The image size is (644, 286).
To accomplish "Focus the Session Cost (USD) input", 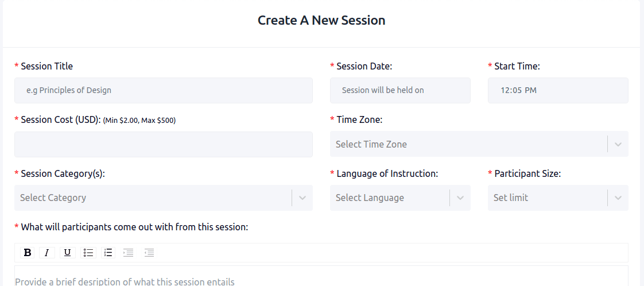I will pyautogui.click(x=164, y=144).
